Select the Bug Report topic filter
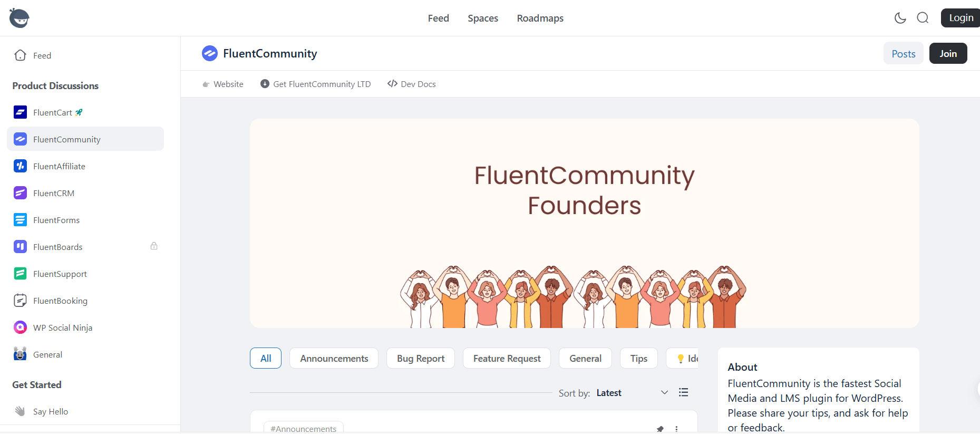980x434 pixels. pos(421,358)
